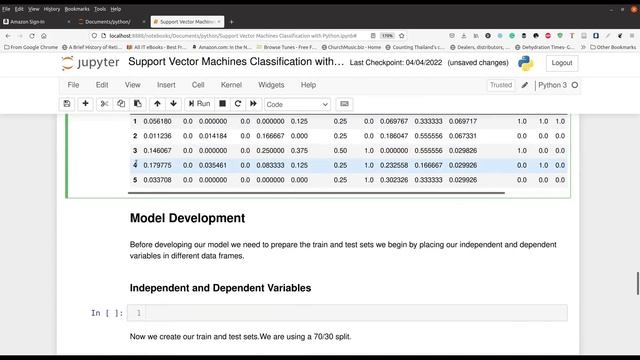Interrupt the kernel with stop icon
This screenshot has height=360, width=640.
pyautogui.click(x=222, y=104)
